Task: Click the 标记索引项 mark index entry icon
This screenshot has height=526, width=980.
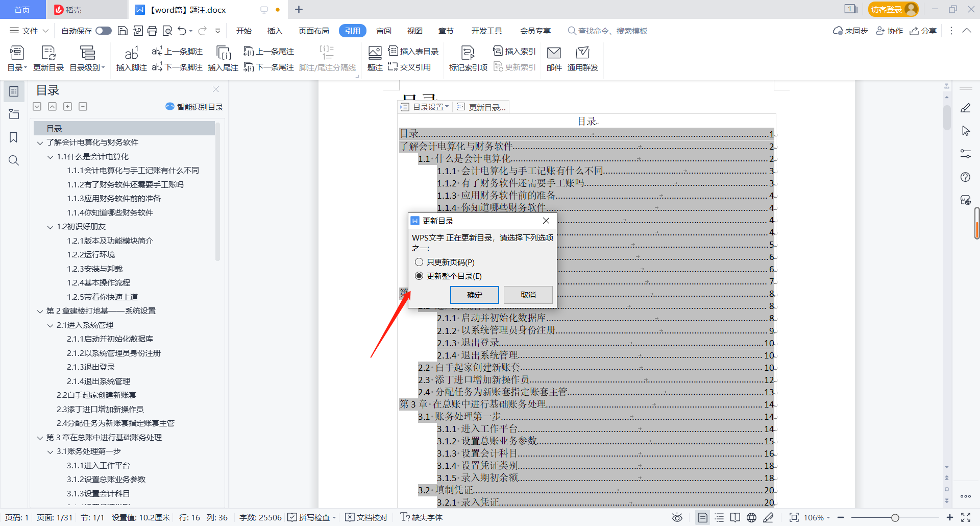Action: [x=468, y=58]
